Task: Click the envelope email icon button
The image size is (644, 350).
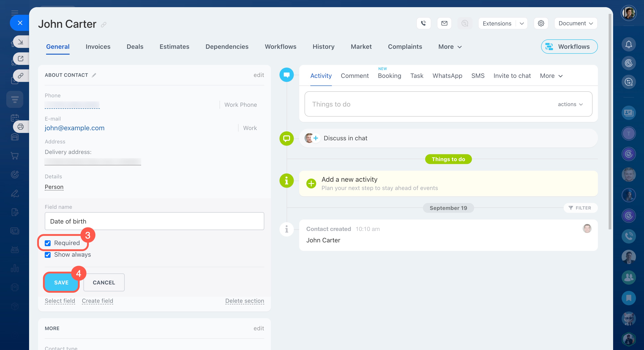Action: pos(444,23)
